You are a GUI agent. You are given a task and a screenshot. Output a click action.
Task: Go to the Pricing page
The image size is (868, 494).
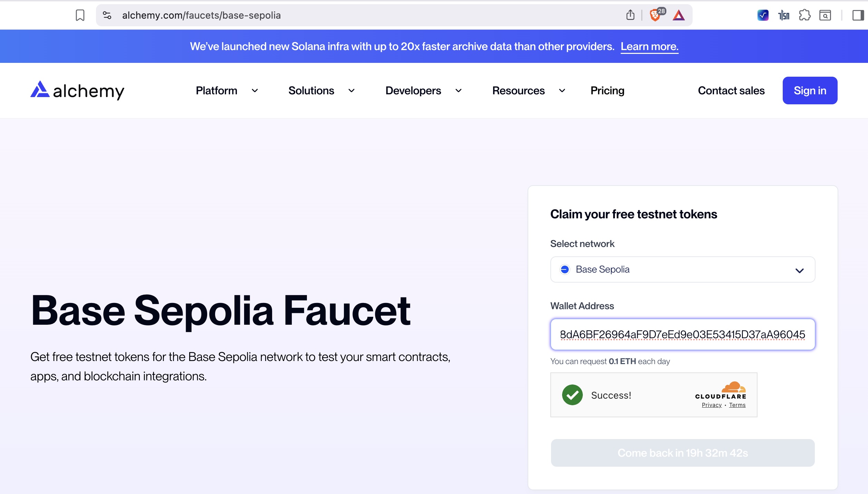point(607,91)
